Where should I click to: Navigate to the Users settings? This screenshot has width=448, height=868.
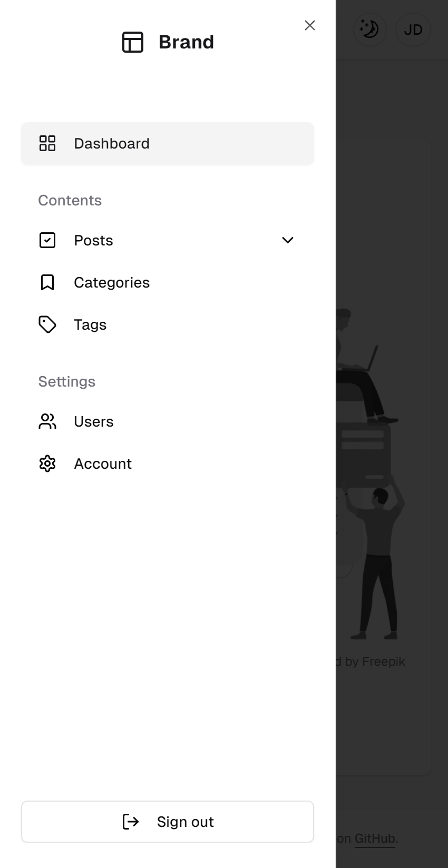coord(94,421)
